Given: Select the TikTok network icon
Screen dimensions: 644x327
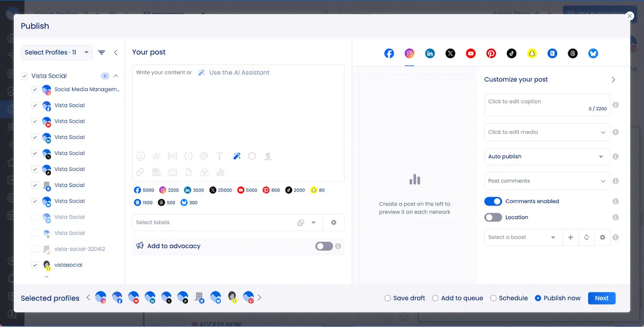Looking at the screenshot, I should (511, 53).
